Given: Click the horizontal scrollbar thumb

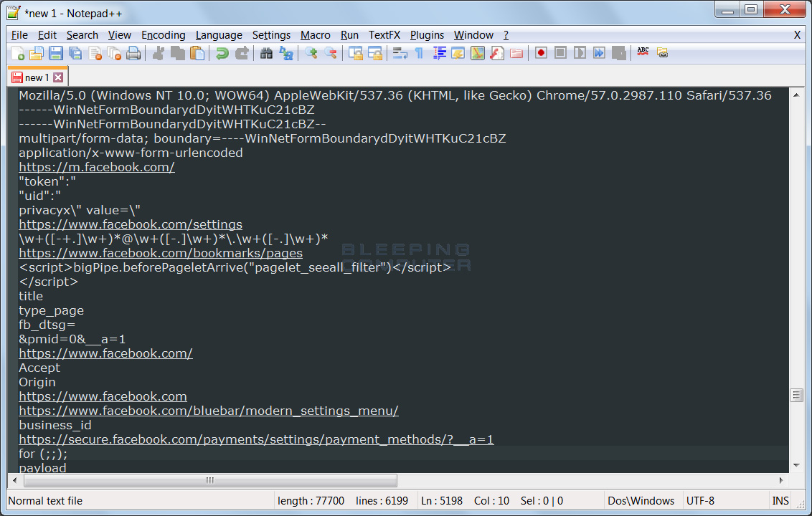Looking at the screenshot, I should click(x=210, y=480).
